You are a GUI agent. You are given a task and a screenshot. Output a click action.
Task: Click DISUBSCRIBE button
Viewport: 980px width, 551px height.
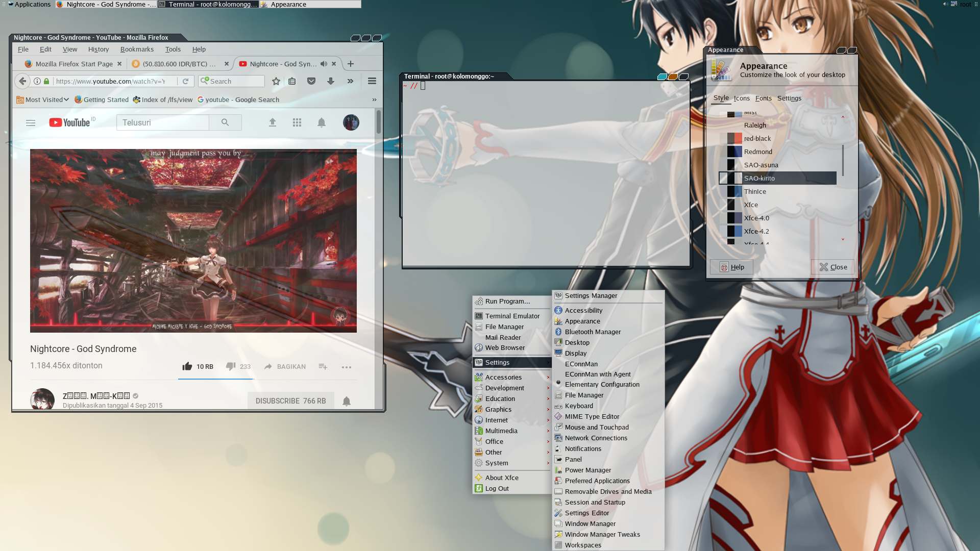click(x=290, y=401)
